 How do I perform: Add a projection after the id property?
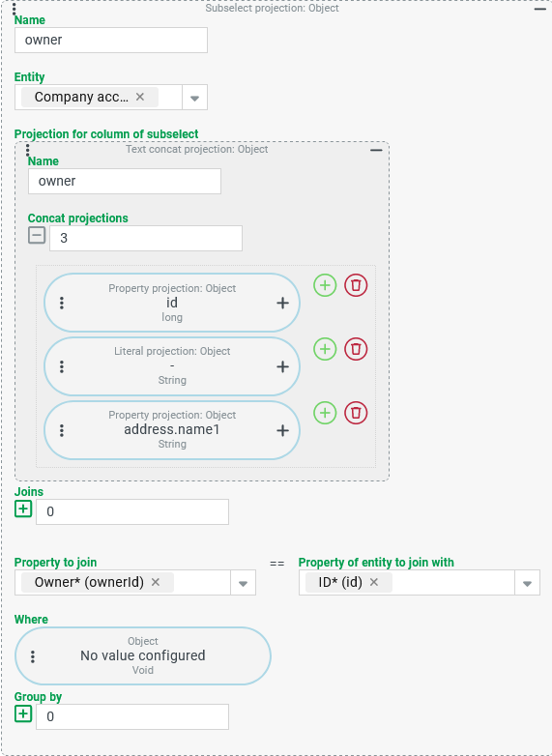pos(325,285)
